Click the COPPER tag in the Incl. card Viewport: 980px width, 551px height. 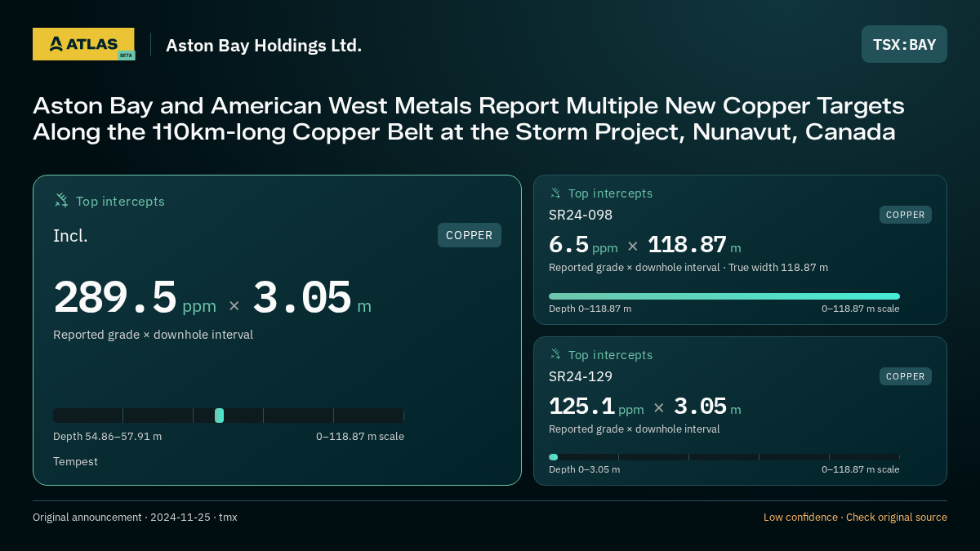[470, 235]
